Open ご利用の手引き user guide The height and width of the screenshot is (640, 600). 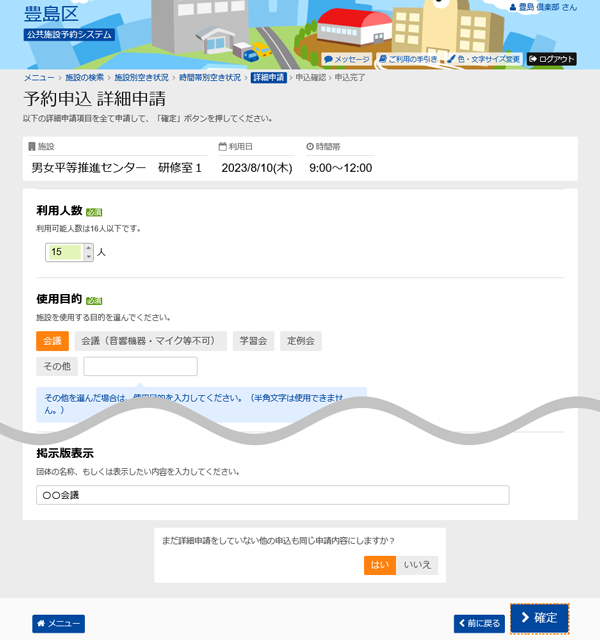point(408,59)
